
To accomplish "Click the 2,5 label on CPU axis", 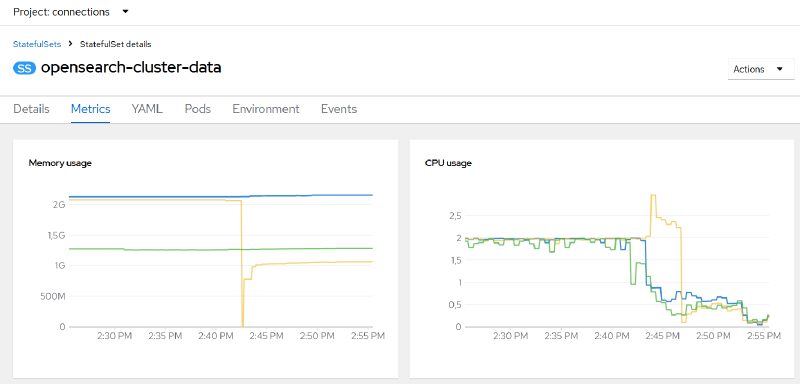I will tap(455, 216).
